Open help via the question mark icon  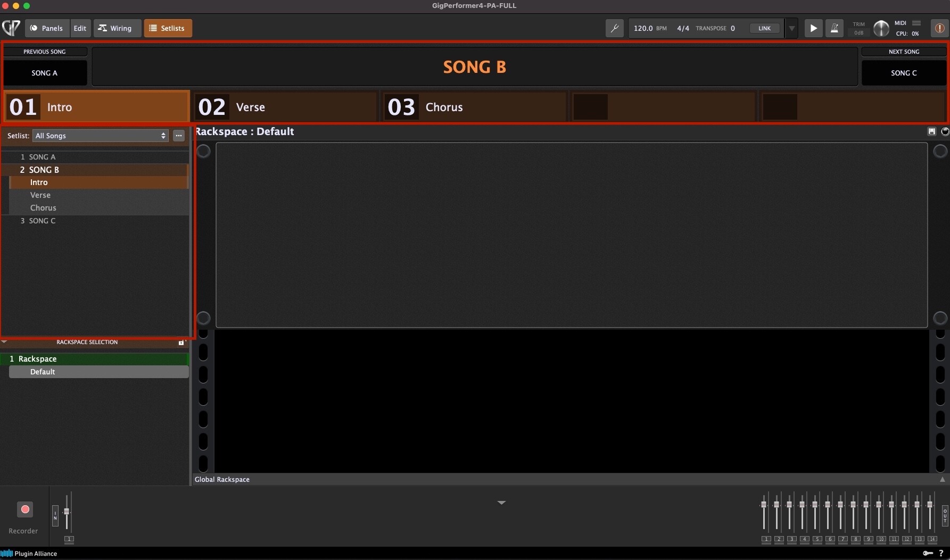941,553
